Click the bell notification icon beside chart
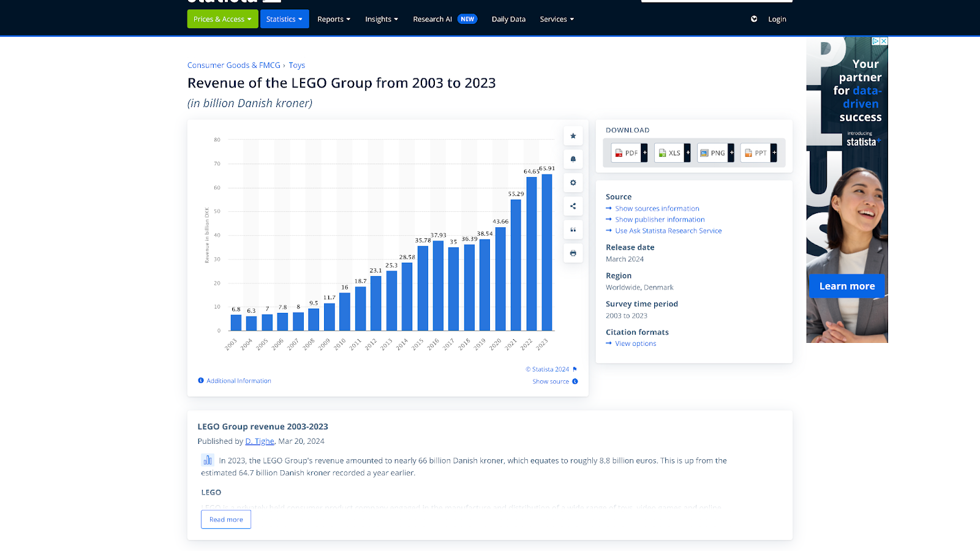980x551 pixels. [x=573, y=159]
